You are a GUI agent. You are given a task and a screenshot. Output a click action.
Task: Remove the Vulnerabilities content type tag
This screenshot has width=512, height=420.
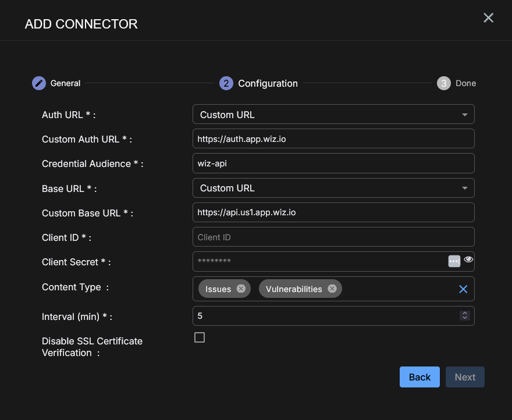click(332, 289)
